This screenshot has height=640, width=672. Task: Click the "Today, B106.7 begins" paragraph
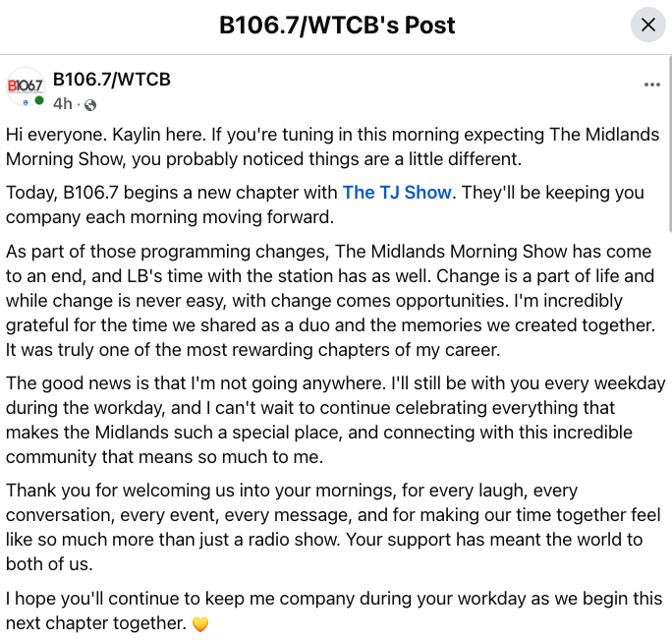pos(325,204)
